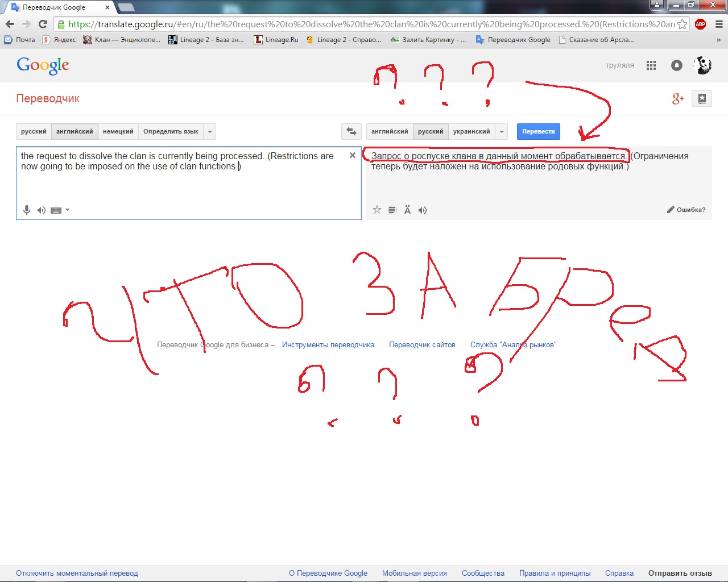
Task: Open Сообщества link
Action: click(x=483, y=573)
